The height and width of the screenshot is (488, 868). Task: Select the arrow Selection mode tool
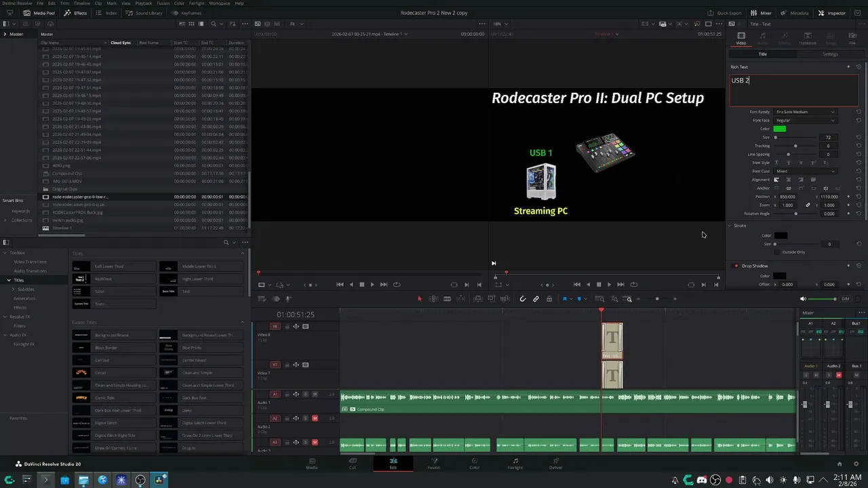tap(420, 299)
